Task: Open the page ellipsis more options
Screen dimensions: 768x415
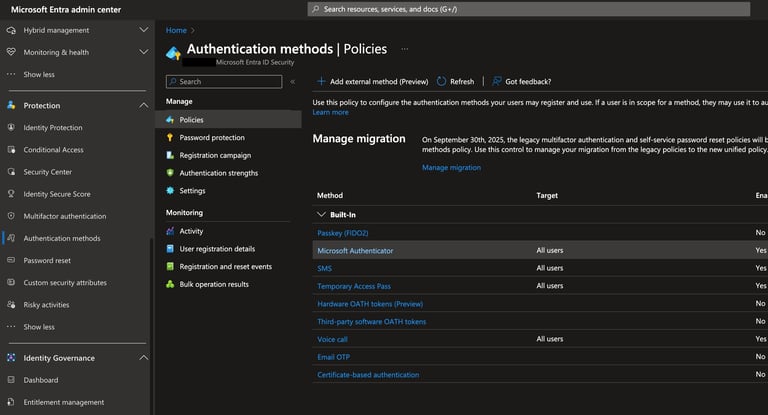Action: click(x=405, y=49)
